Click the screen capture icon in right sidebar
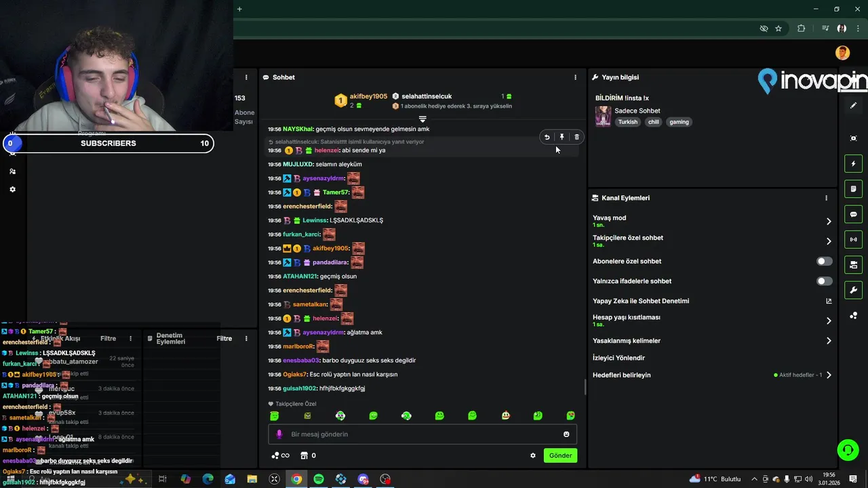 [853, 138]
